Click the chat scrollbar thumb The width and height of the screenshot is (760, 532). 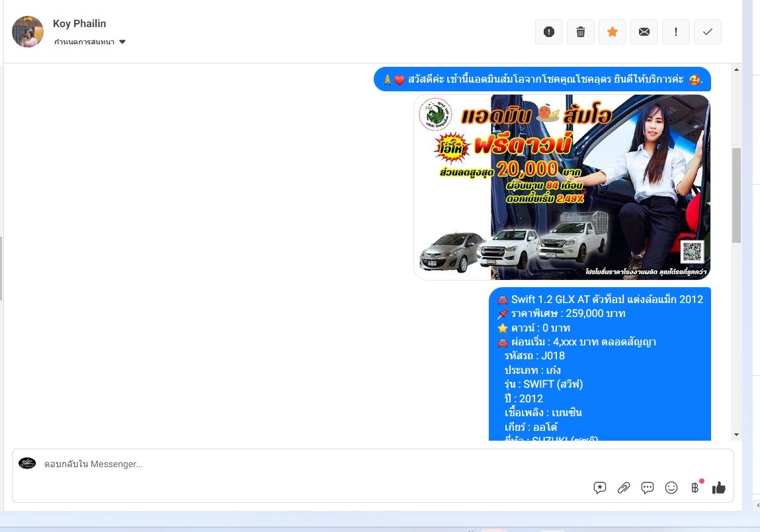pyautogui.click(x=736, y=195)
